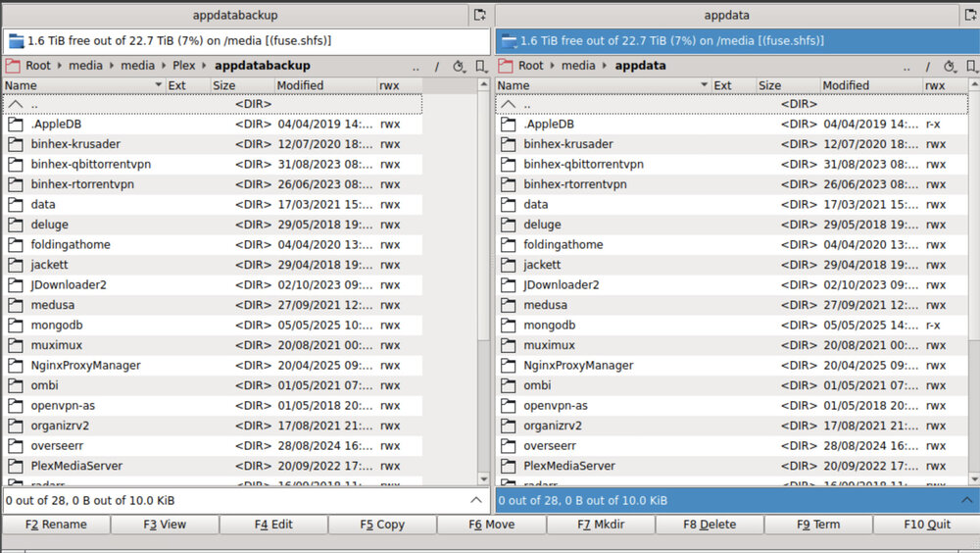Click F6 Move button
The height and width of the screenshot is (553, 980).
(491, 525)
